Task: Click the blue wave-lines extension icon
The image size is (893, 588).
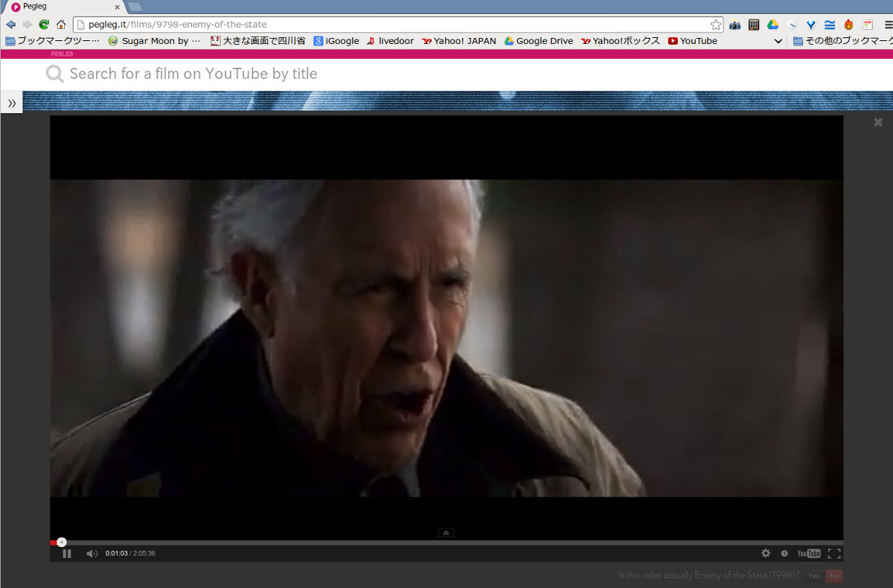Action: (830, 25)
